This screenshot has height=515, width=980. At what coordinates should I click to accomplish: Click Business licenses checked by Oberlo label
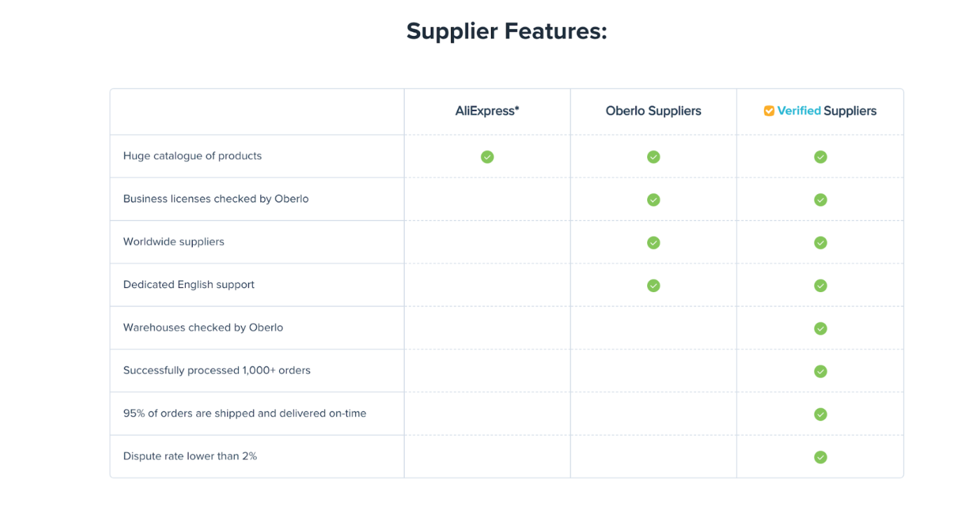click(216, 199)
